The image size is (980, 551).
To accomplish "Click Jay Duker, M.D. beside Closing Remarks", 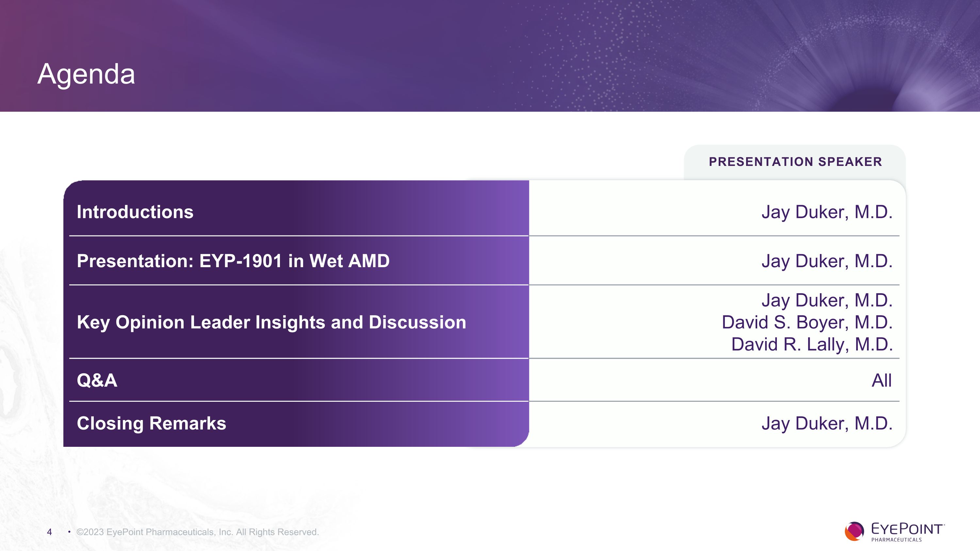I will 827,424.
